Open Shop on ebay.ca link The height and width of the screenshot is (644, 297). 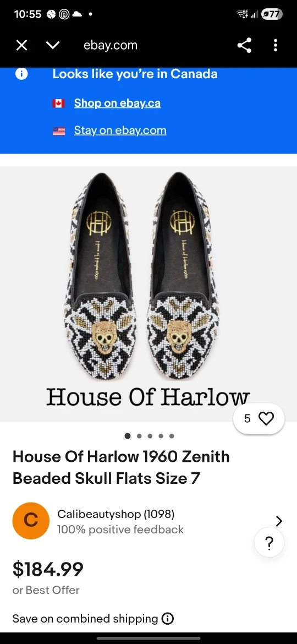[x=117, y=103]
